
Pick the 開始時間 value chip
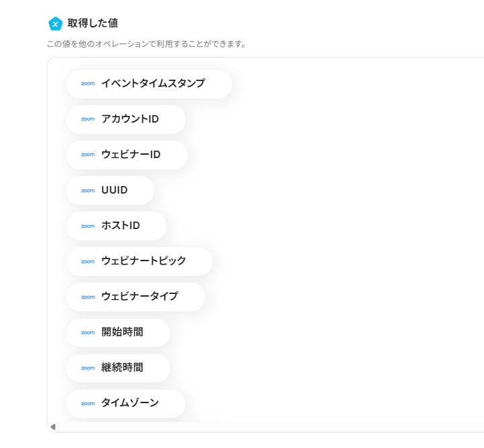click(x=122, y=332)
